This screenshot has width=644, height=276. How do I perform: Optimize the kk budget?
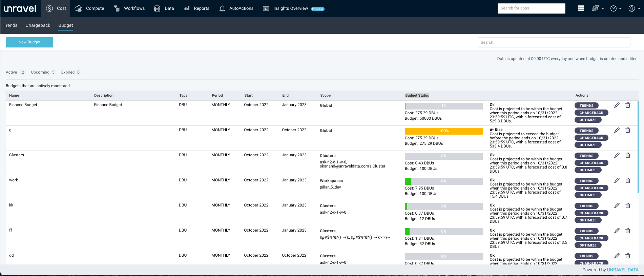[588, 220]
